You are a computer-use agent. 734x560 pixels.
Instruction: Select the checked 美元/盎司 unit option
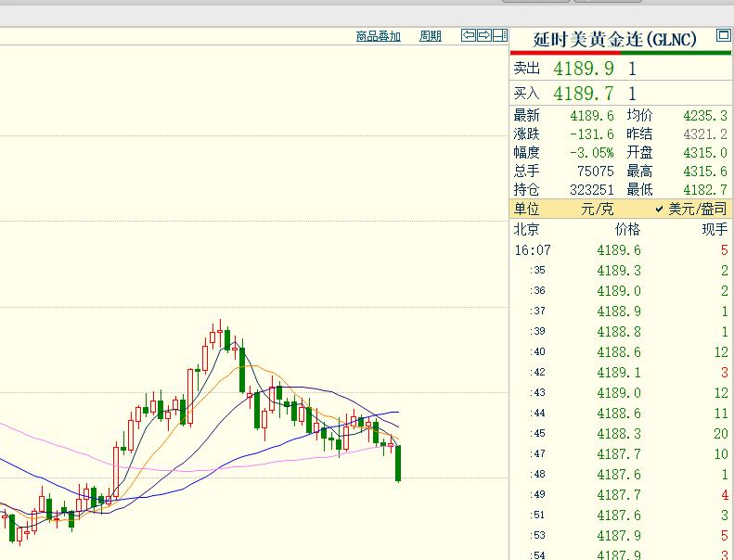click(x=691, y=209)
